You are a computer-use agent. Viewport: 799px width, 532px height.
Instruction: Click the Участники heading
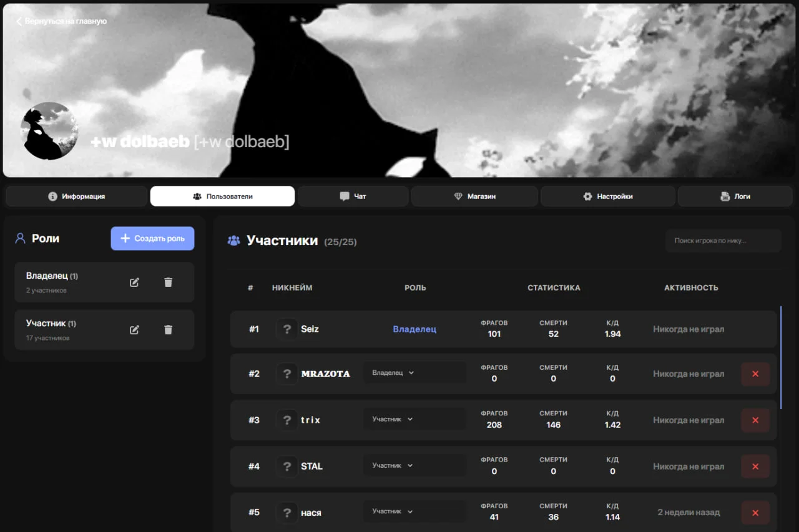pyautogui.click(x=282, y=241)
